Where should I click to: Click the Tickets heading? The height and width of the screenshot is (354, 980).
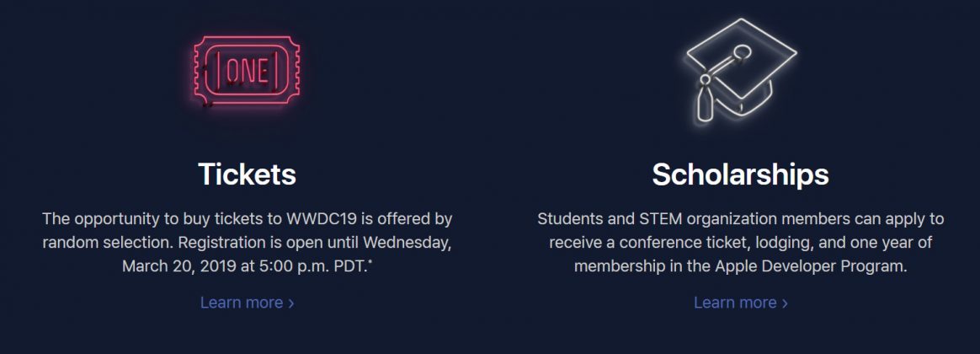[x=247, y=174]
